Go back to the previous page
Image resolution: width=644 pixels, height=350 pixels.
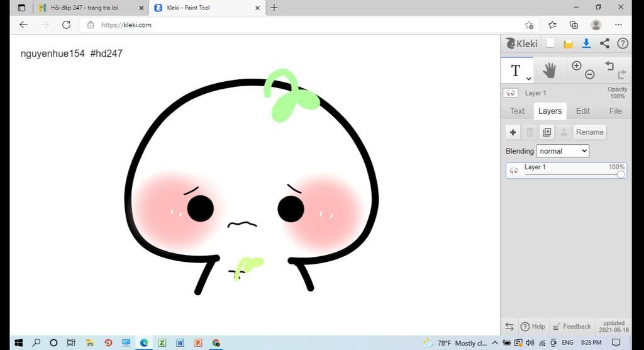point(23,25)
